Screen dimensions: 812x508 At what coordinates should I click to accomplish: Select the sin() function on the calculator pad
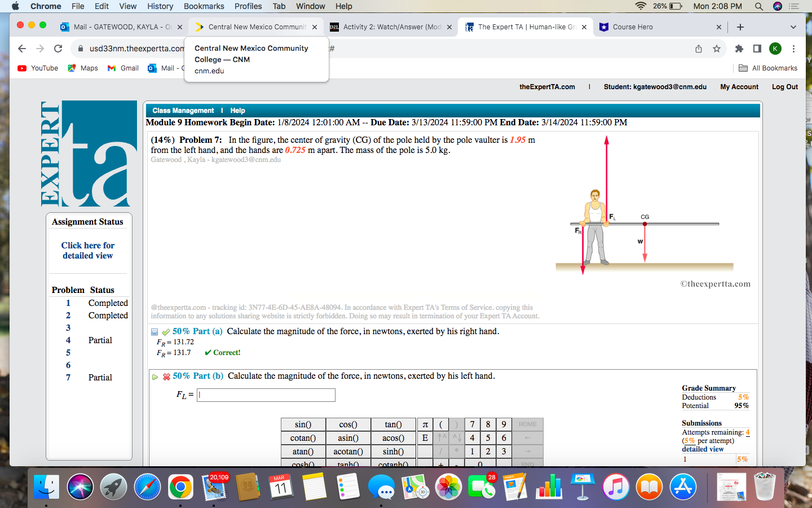point(303,424)
